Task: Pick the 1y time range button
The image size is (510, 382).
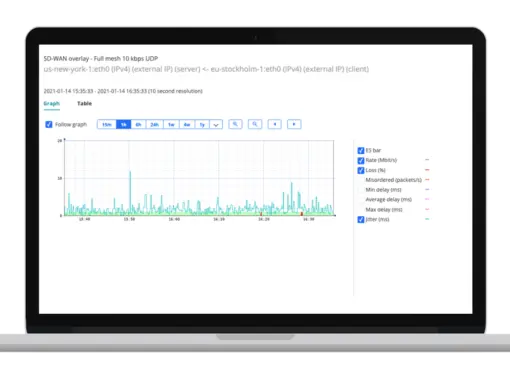Action: 202,125
